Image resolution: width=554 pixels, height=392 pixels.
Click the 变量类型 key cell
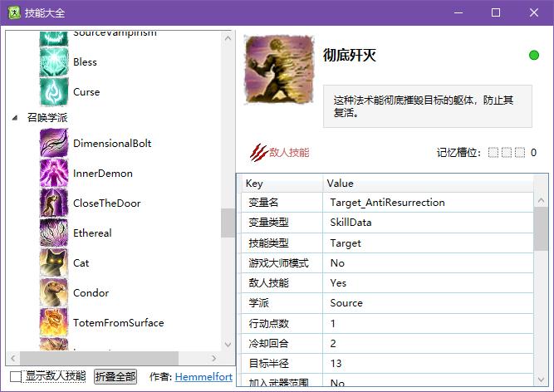click(x=282, y=223)
